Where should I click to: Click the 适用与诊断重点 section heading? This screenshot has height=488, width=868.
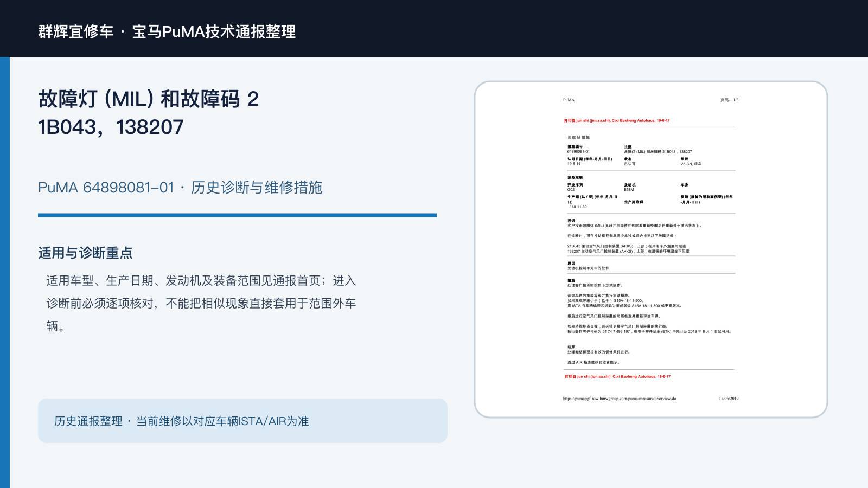pyautogui.click(x=85, y=253)
